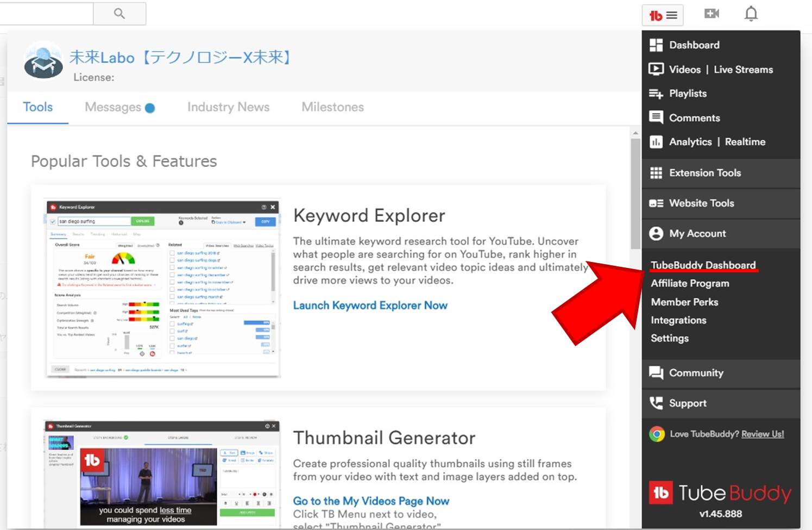This screenshot has height=530, width=812.
Task: Click the Videos play icon
Action: click(656, 69)
